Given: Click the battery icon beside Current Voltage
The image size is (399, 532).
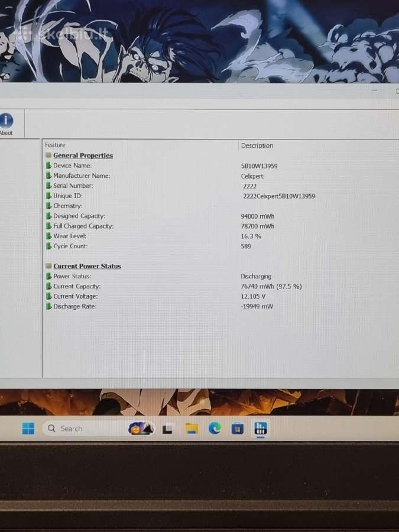Looking at the screenshot, I should (48, 296).
